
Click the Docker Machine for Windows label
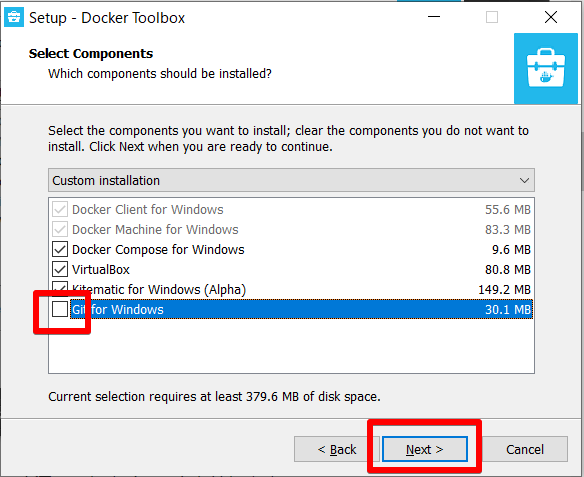click(155, 229)
